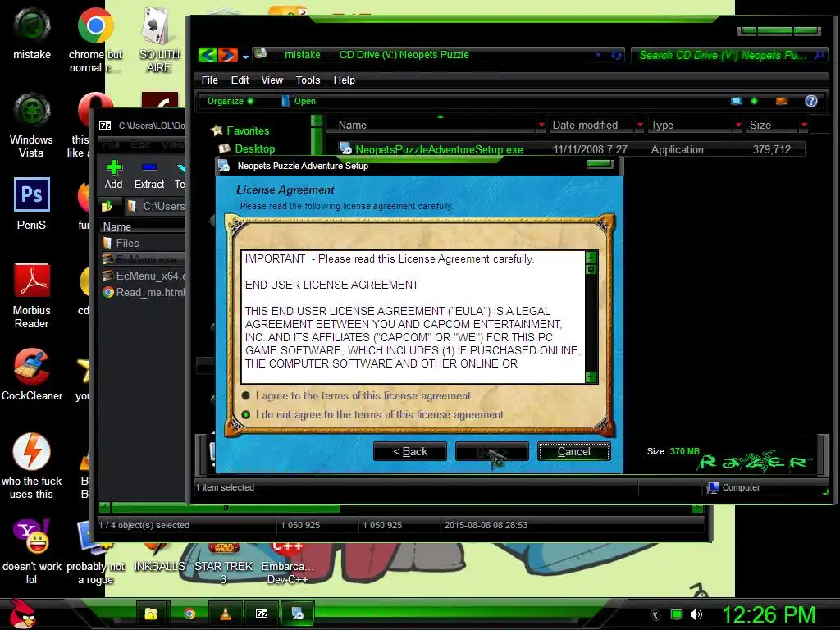The width and height of the screenshot is (840, 630).
Task: Click the setup installer taskbar icon
Action: (297, 614)
